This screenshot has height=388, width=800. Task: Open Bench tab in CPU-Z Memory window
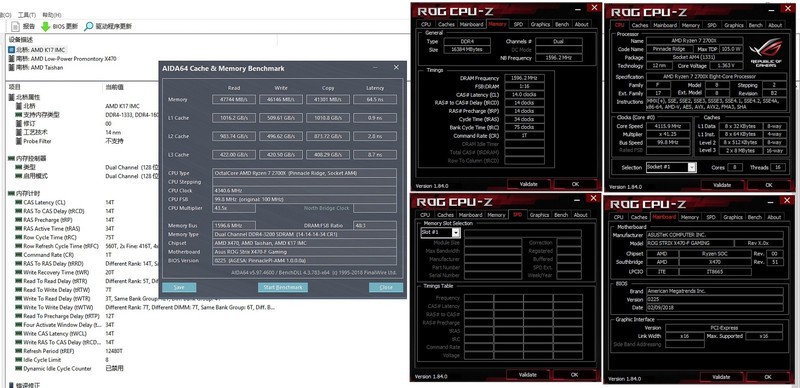(x=562, y=24)
